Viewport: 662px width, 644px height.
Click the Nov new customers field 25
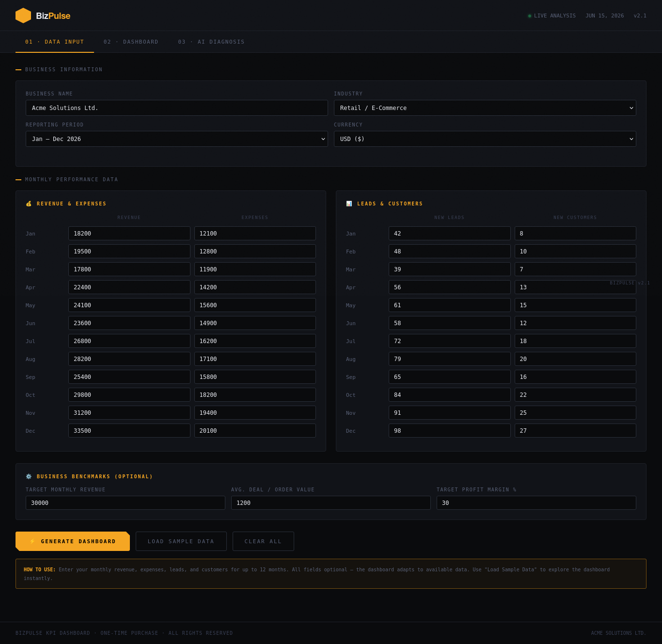(575, 413)
